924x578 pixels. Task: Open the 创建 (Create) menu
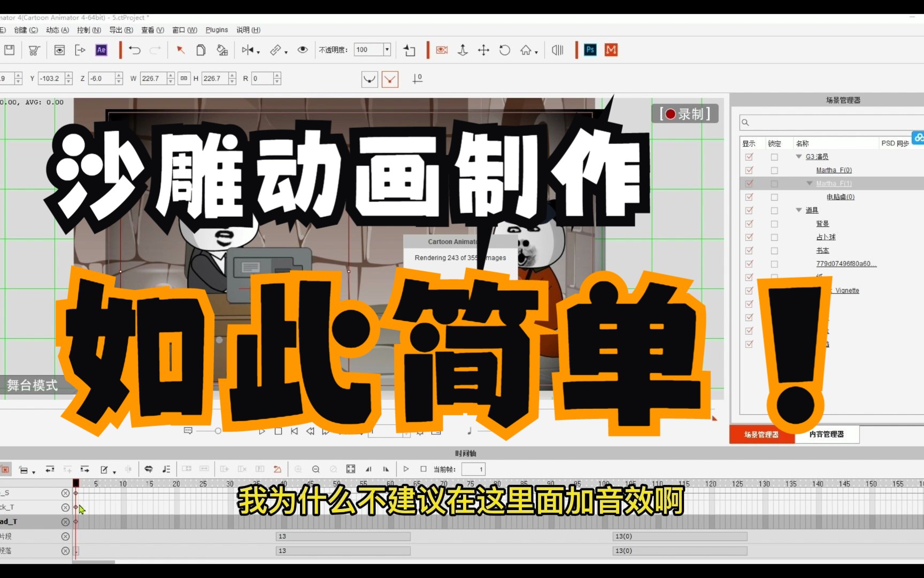(x=26, y=30)
